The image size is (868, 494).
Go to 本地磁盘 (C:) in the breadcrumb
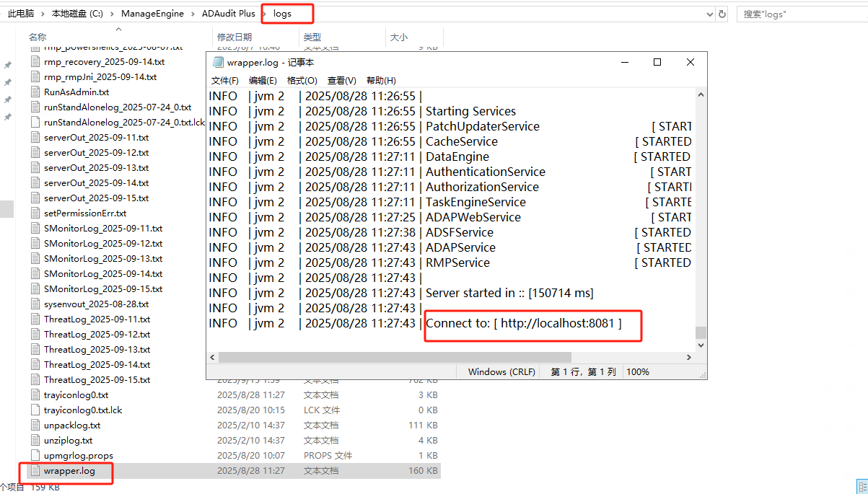pos(77,14)
